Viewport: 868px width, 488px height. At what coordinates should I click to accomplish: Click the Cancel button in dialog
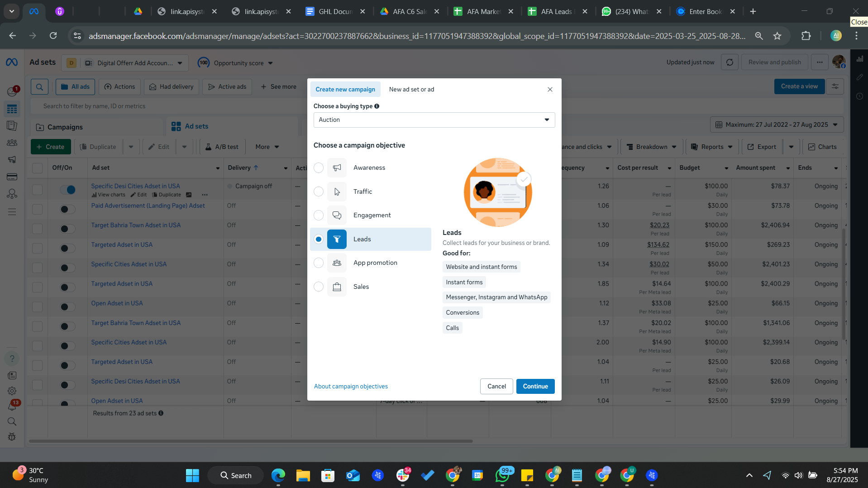point(496,386)
